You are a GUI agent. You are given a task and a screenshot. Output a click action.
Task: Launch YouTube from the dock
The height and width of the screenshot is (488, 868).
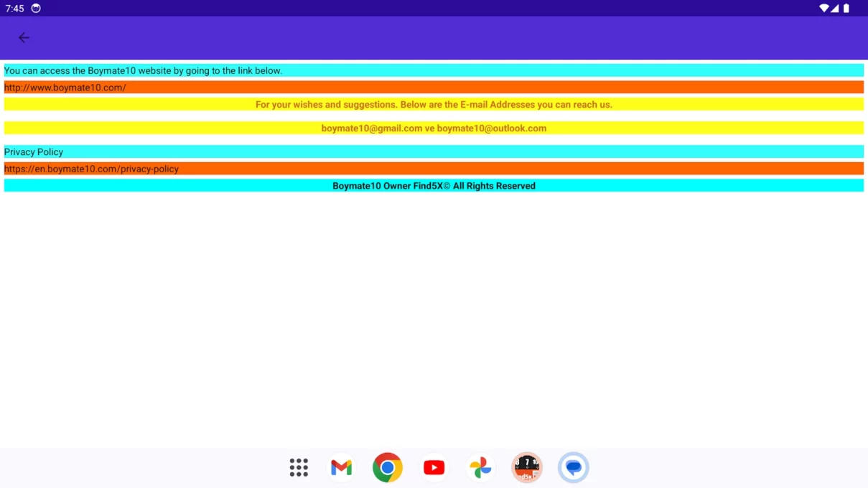coord(434,467)
